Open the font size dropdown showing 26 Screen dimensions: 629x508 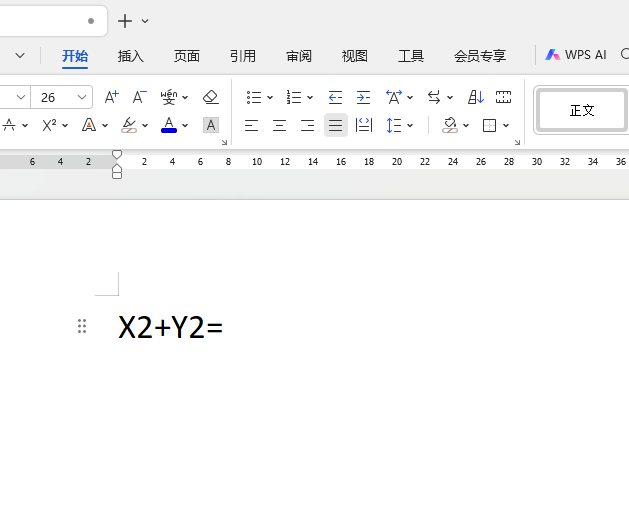click(x=82, y=97)
